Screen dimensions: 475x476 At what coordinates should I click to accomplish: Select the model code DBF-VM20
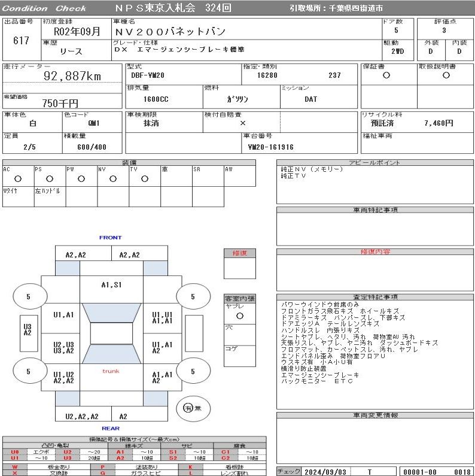(x=148, y=75)
